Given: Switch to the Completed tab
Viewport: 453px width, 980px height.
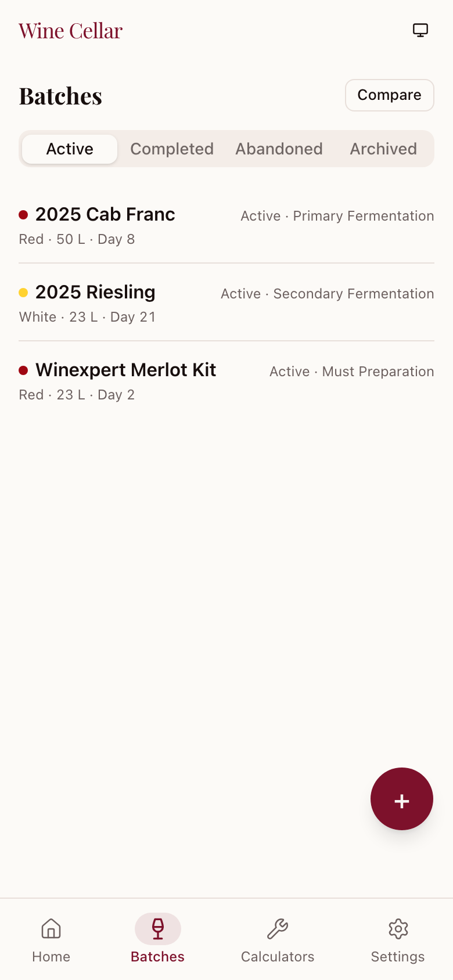Looking at the screenshot, I should coord(172,149).
